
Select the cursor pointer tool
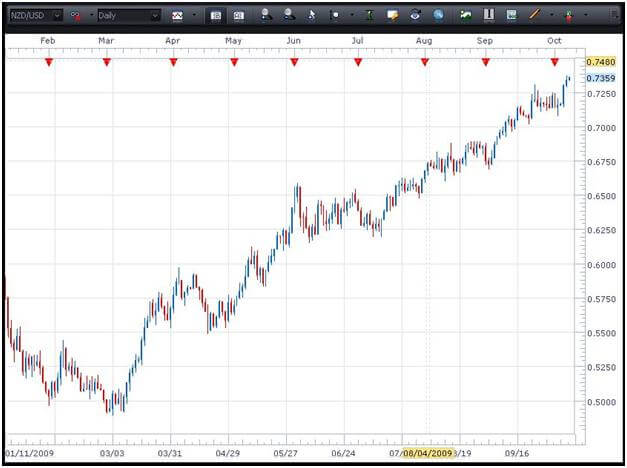click(x=312, y=16)
